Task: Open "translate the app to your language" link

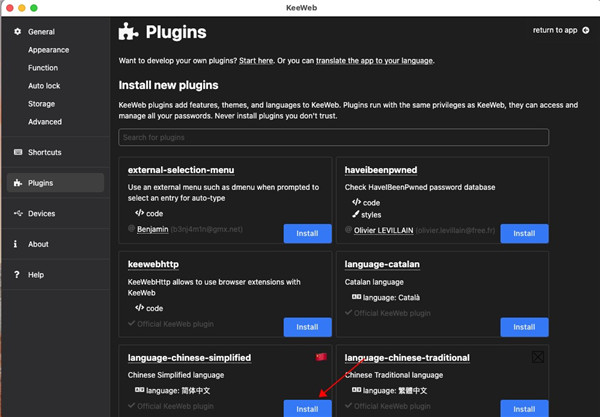Action: 374,61
